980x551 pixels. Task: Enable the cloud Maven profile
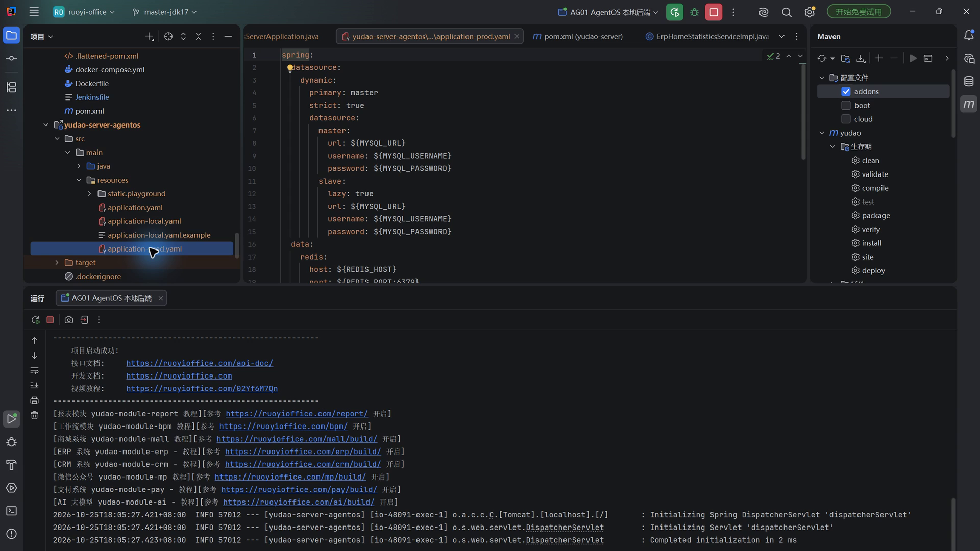click(846, 119)
